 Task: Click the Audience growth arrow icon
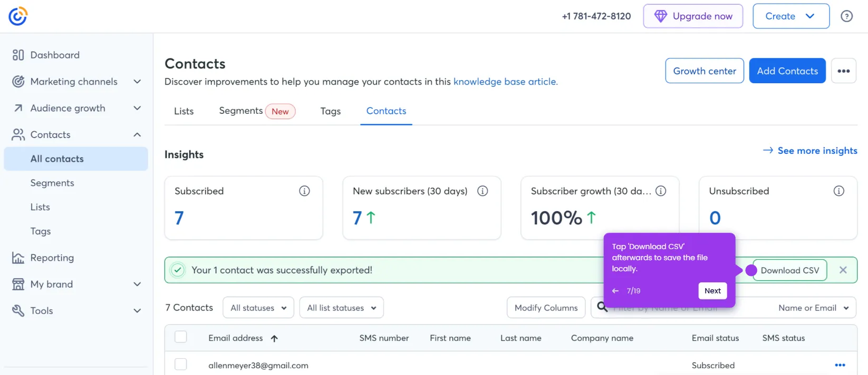tap(18, 108)
